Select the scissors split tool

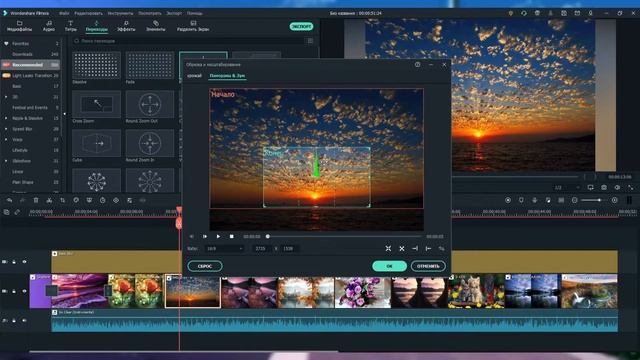click(49, 200)
